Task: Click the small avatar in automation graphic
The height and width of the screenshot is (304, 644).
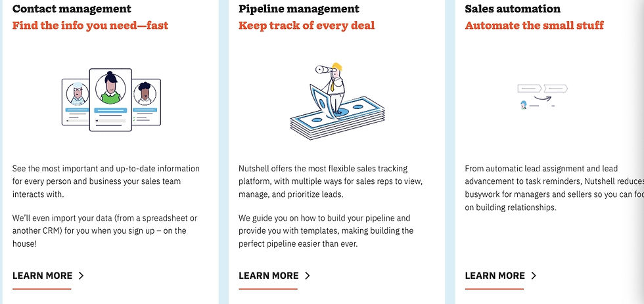Action: point(524,105)
